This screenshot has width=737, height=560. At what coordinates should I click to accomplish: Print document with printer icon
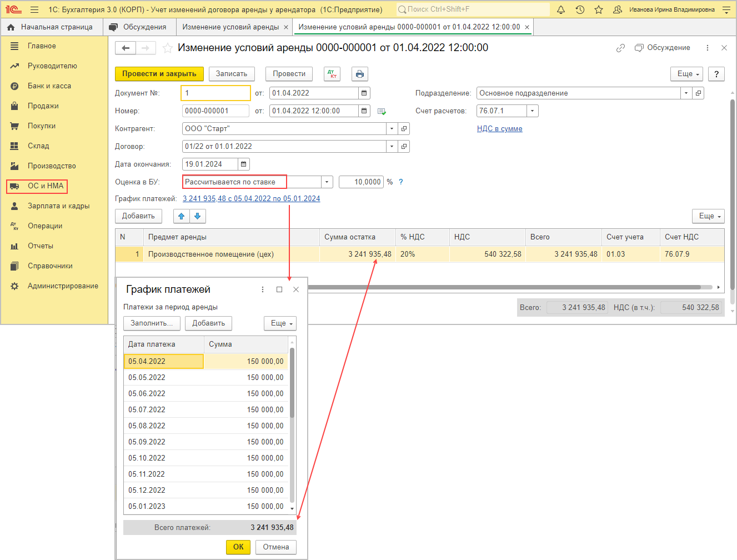360,74
